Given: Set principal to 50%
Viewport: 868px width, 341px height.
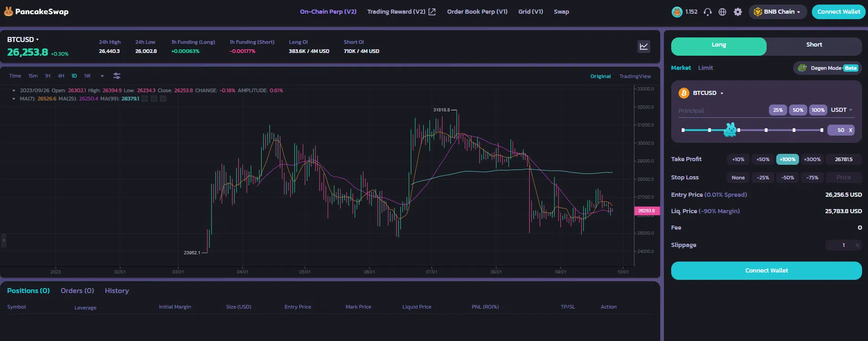Looking at the screenshot, I should coord(798,110).
